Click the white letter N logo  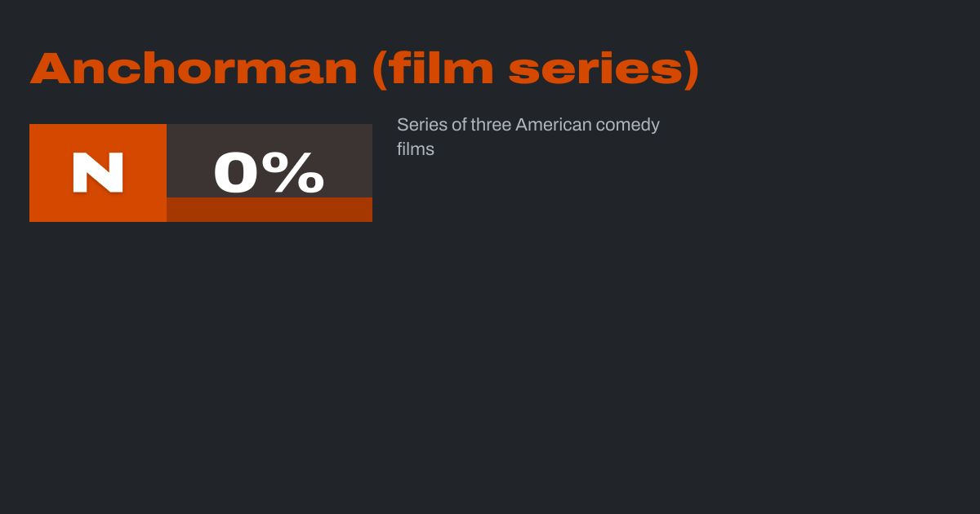coord(98,173)
